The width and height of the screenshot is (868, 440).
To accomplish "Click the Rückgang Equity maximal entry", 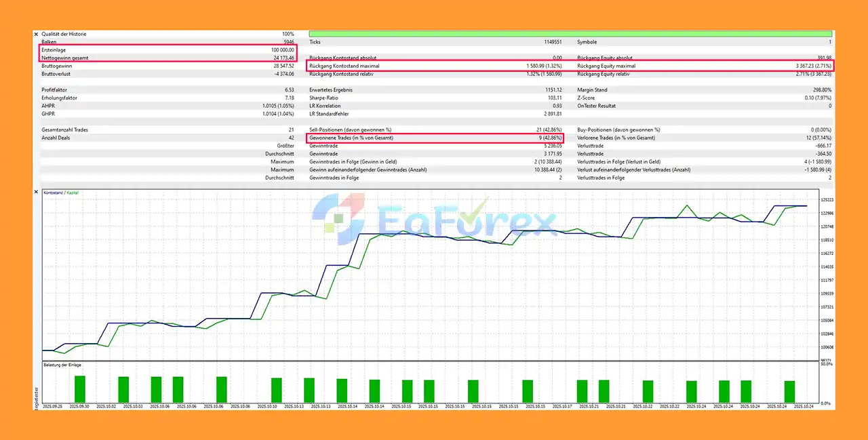I will tap(704, 66).
